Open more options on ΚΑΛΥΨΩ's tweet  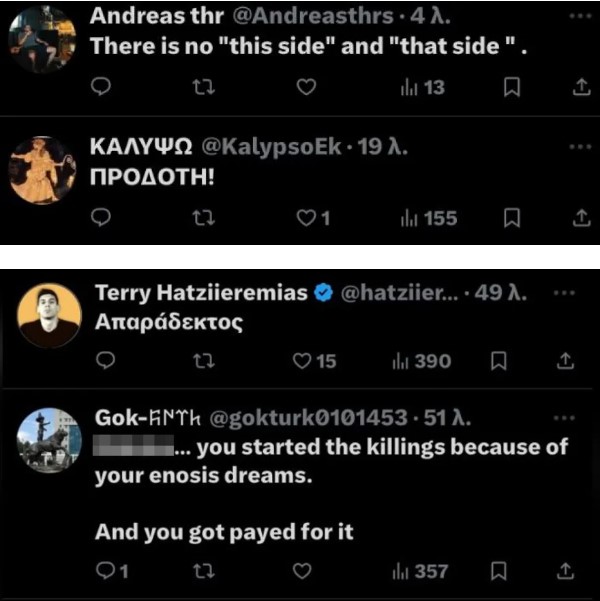coord(580,146)
